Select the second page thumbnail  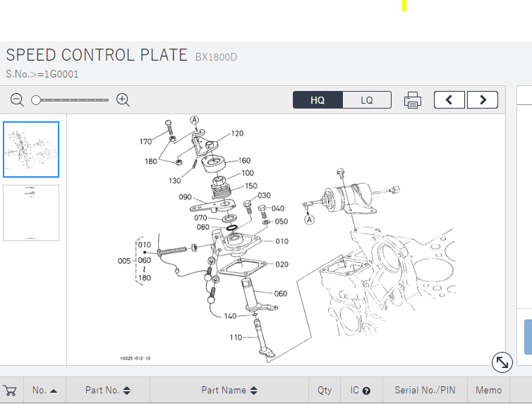click(31, 213)
